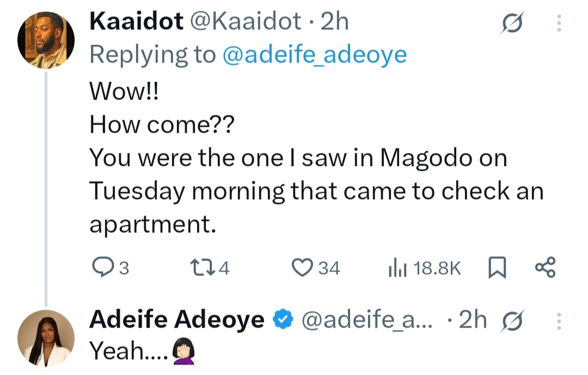Click the Adeife Adeoye display name
588x375 pixels.
click(177, 321)
